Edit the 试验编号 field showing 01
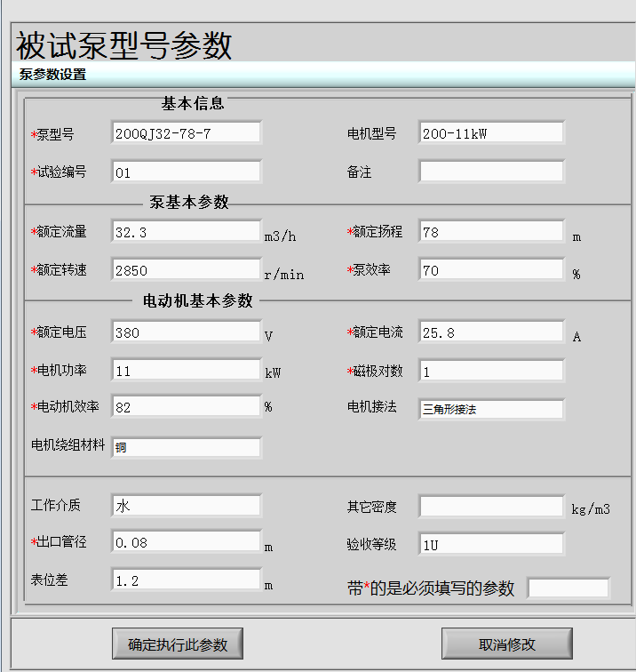The height and width of the screenshot is (672, 636). pos(187,172)
